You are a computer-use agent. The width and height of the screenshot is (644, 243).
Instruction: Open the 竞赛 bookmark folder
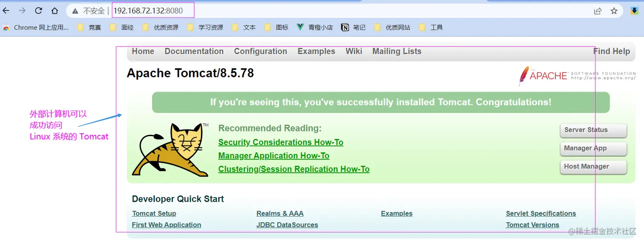pos(89,28)
